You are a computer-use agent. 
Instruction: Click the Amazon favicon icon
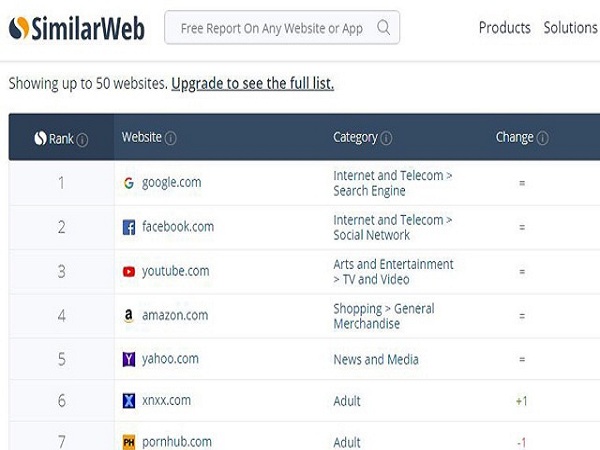click(x=129, y=315)
